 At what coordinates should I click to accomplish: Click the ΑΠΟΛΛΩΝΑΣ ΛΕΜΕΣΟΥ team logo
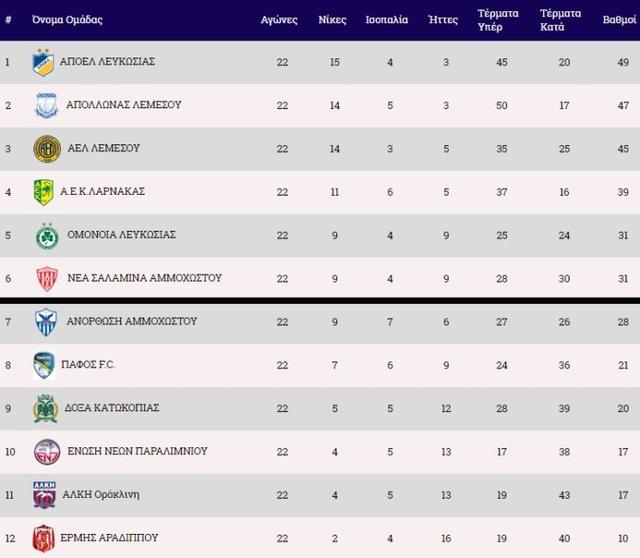pos(44,105)
